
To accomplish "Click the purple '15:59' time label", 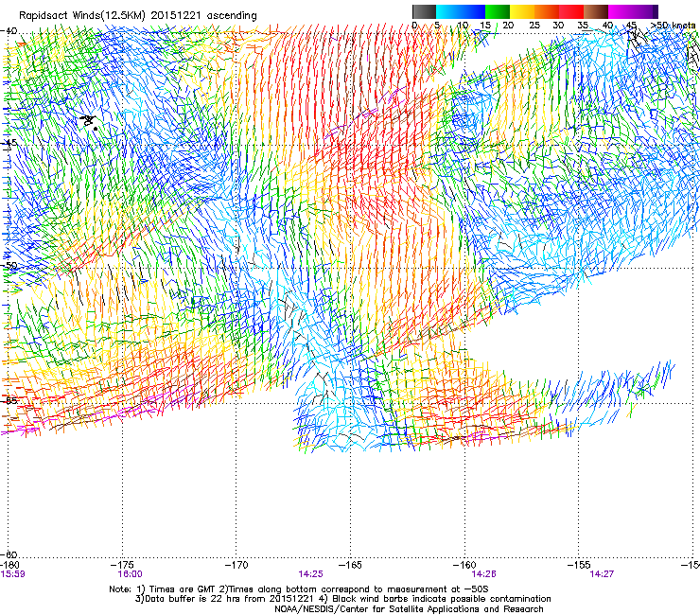I will pos(13,574).
